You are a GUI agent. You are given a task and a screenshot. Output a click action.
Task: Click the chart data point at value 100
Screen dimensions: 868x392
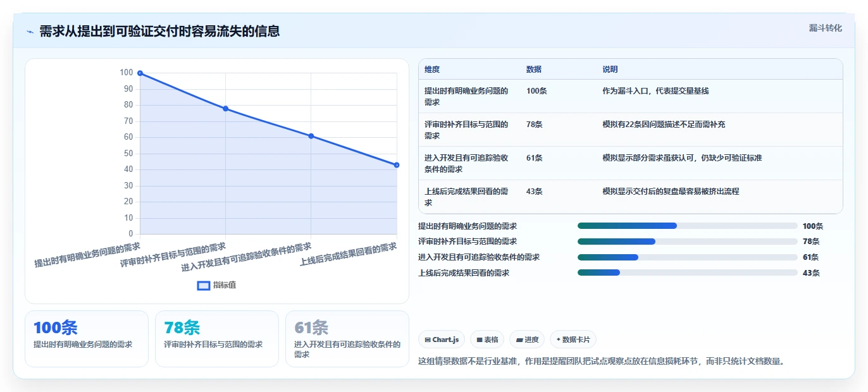click(x=140, y=73)
